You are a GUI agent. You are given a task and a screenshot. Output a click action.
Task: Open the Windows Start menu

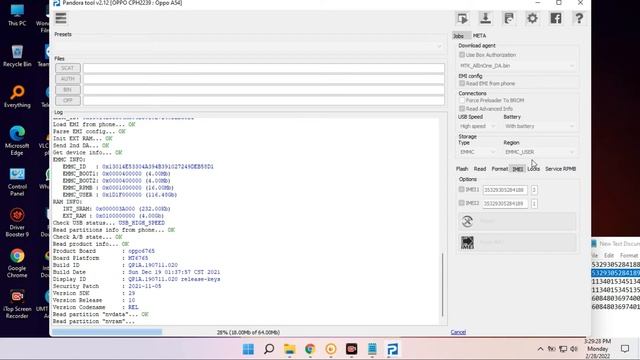(x=248, y=349)
